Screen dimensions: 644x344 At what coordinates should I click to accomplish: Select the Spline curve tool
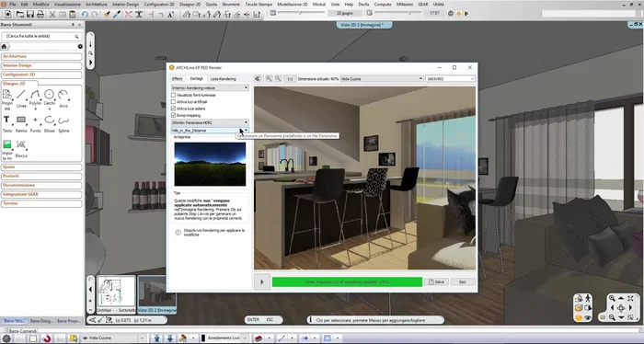[63, 124]
